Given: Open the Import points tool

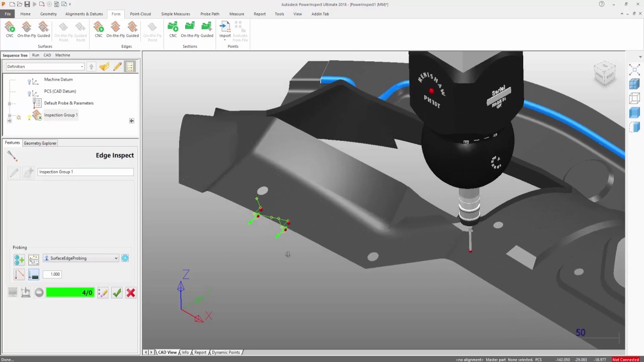Looking at the screenshot, I should coord(225,30).
